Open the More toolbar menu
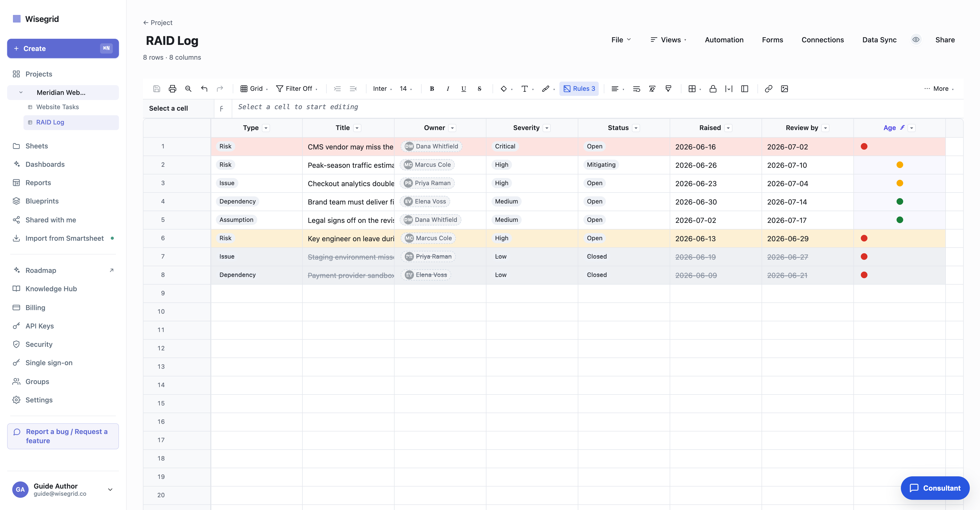This screenshot has height=510, width=980. [x=939, y=88]
